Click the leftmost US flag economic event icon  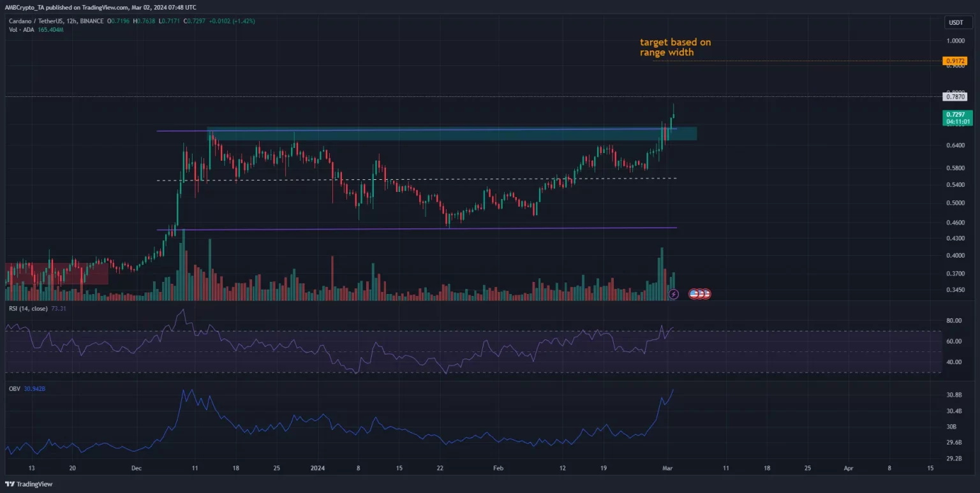click(694, 294)
